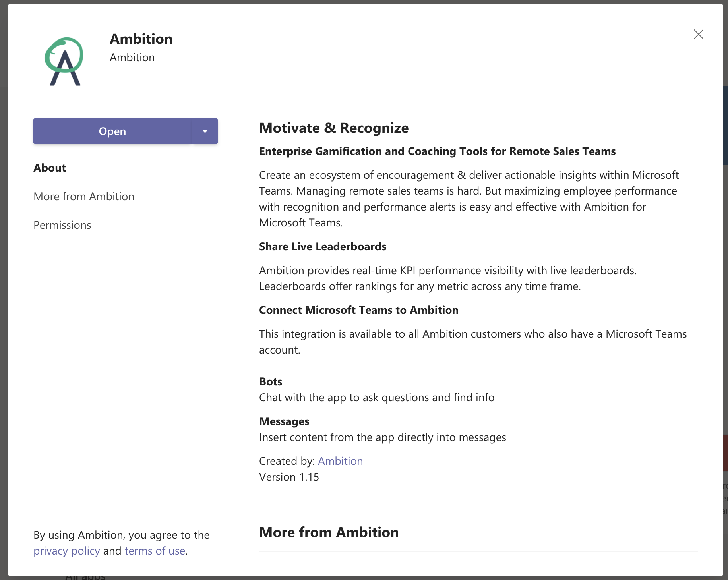
Task: Click Connect Microsoft Teams to Ambition heading
Action: click(359, 310)
